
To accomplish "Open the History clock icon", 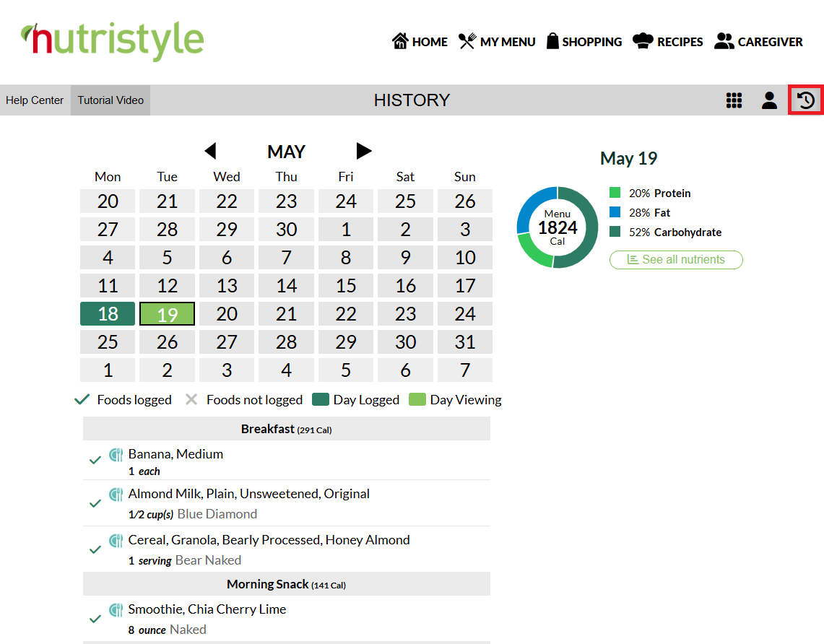I will (806, 100).
